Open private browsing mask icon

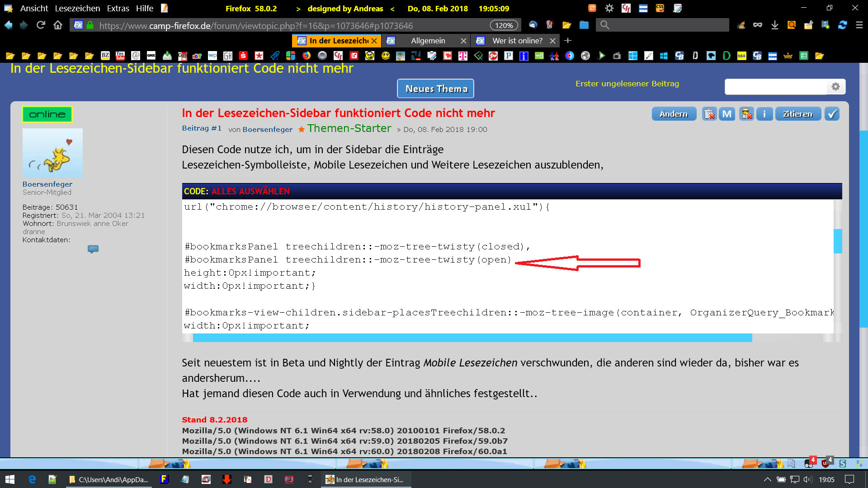[758, 25]
